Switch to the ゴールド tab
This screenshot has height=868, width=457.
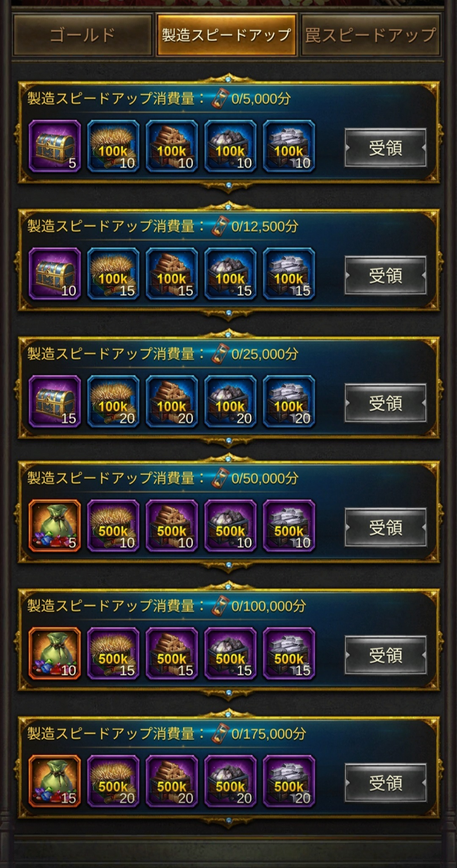click(82, 35)
